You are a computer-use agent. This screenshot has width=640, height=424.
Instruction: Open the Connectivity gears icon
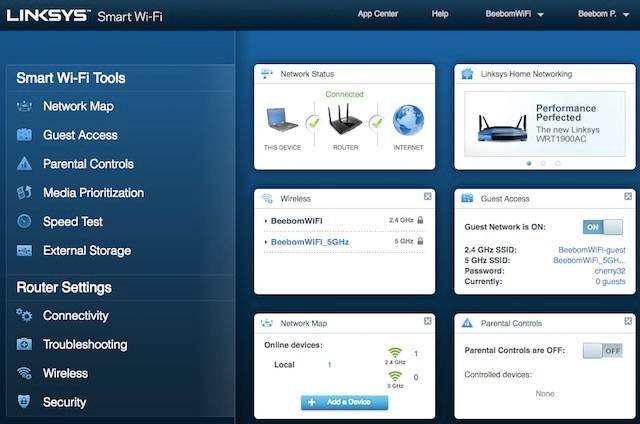pos(25,316)
